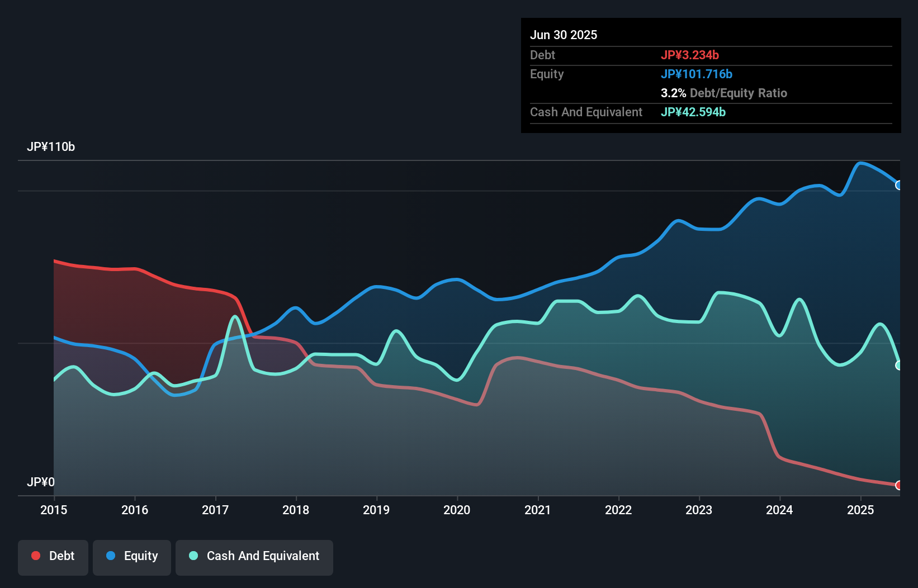Click the blue JP¥101.716b Equity link

[697, 74]
